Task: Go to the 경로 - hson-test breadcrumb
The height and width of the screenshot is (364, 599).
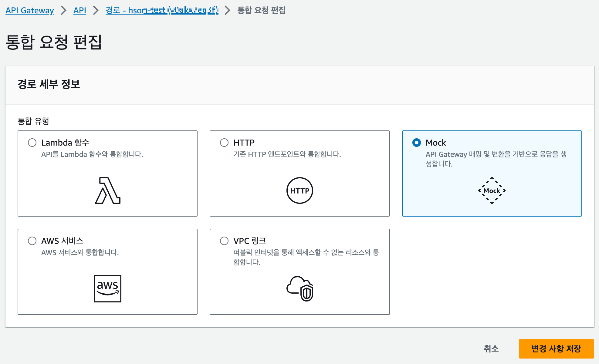Action: point(162,10)
